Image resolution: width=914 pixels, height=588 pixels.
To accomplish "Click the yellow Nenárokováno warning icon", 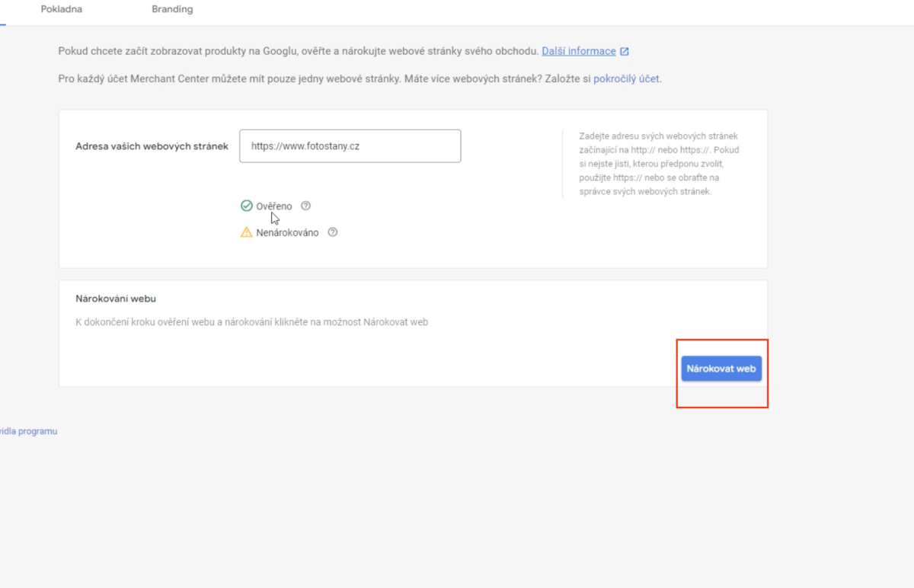I will (246, 232).
